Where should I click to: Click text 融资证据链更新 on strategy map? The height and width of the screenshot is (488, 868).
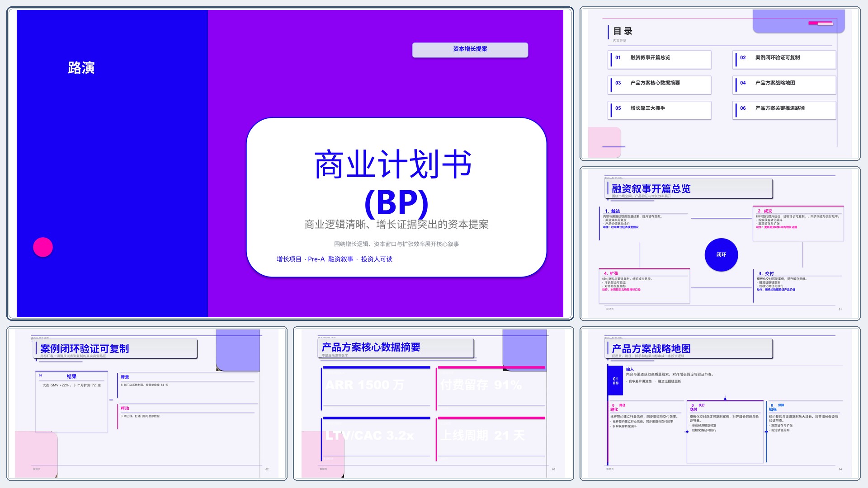tap(669, 381)
